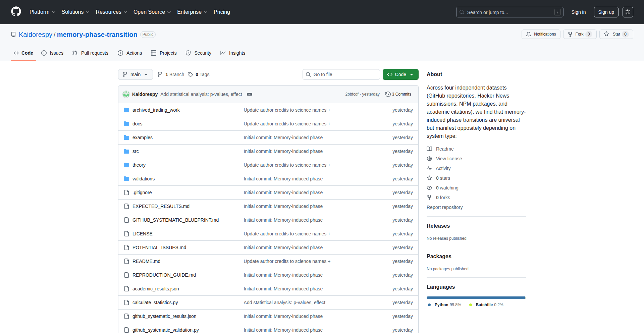Click the Python language bar segment
Image resolution: width=644 pixels, height=333 pixels.
(475, 298)
